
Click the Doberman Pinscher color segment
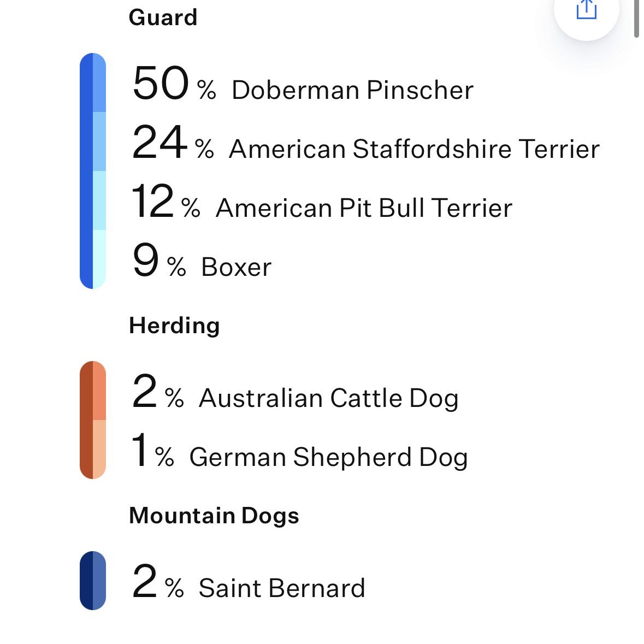click(99, 83)
